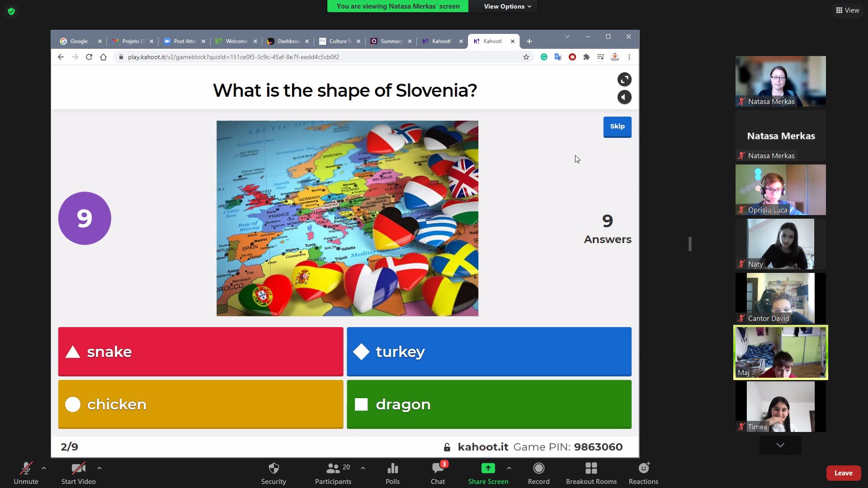Click the blue Skip button
868x488 pixels.
pyautogui.click(x=617, y=127)
